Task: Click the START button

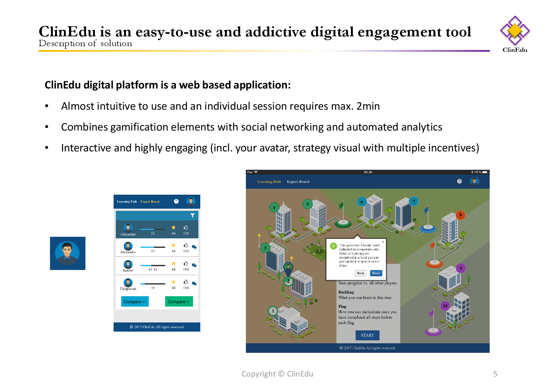Action: (x=367, y=335)
